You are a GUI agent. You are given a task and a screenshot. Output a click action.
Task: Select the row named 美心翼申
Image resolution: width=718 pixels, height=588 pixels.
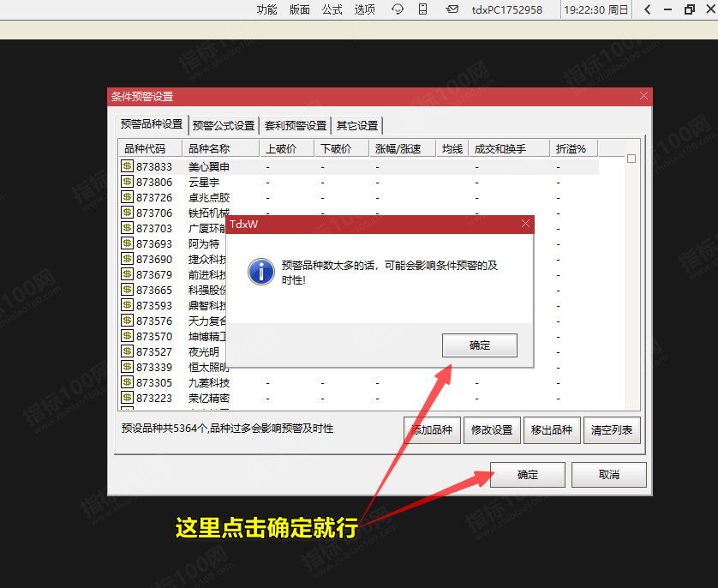click(x=359, y=166)
